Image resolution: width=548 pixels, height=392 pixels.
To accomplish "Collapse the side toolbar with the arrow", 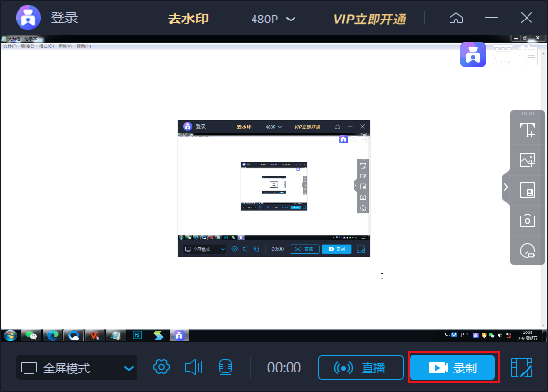I will [x=506, y=187].
